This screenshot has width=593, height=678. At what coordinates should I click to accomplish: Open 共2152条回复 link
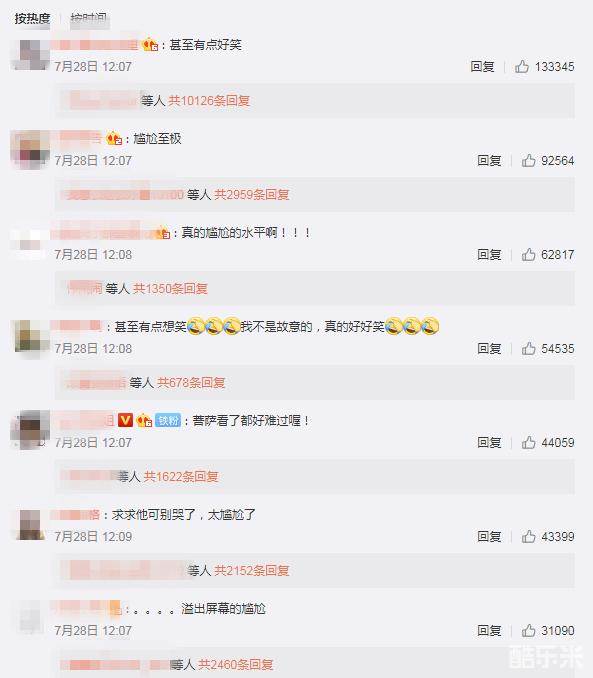click(252, 571)
